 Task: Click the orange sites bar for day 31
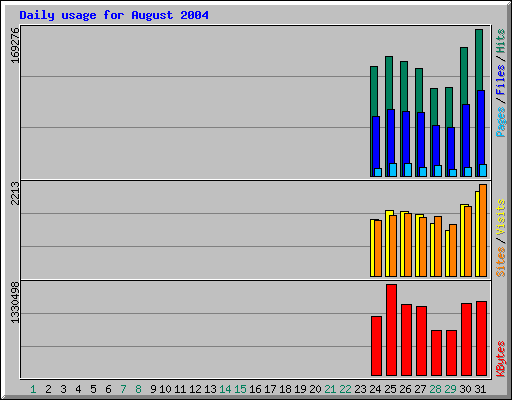(483, 230)
